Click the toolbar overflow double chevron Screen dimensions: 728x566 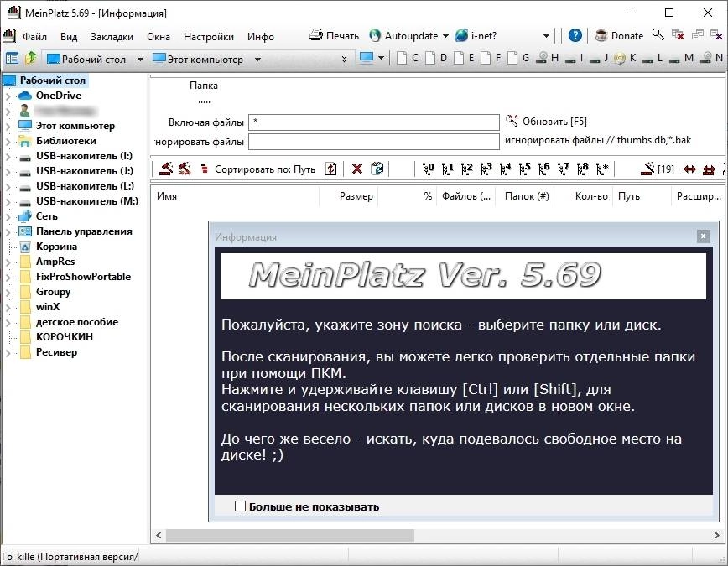(x=344, y=59)
